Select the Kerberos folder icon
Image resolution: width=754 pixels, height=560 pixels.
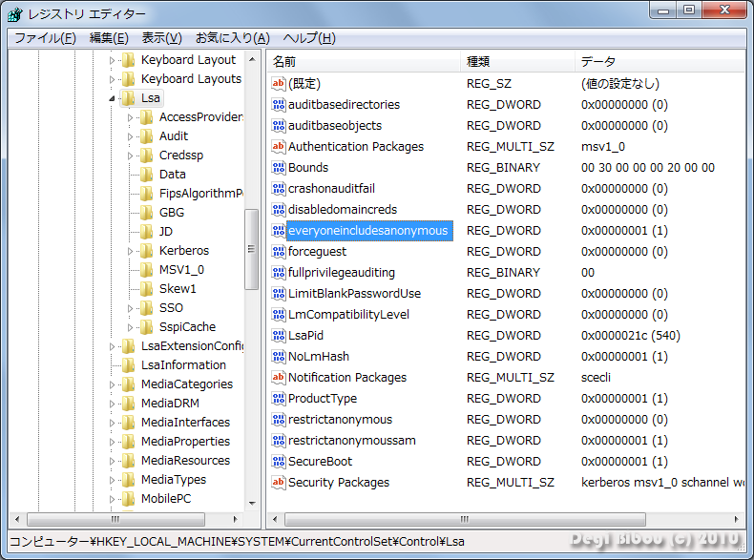(146, 251)
